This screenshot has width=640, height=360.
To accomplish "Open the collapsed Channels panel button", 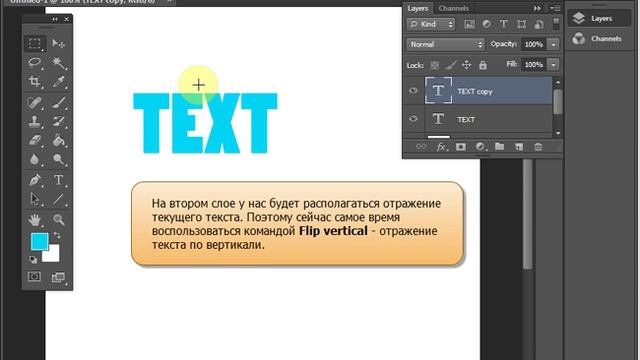I will pyautogui.click(x=598, y=39).
